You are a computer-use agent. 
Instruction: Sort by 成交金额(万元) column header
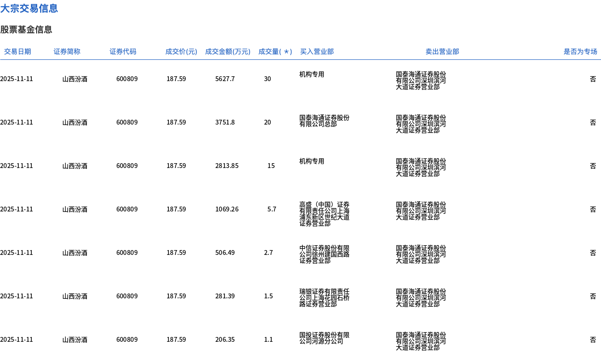pyautogui.click(x=228, y=52)
